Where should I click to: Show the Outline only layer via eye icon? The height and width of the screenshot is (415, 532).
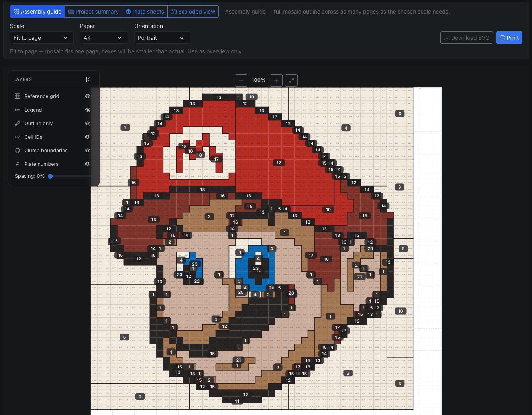[x=88, y=123]
